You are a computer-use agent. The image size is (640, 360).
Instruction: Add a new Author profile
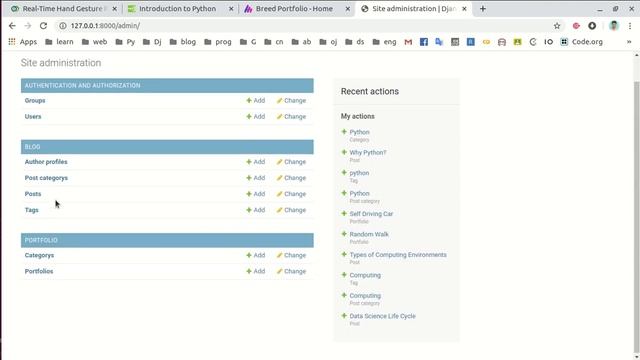click(x=256, y=162)
